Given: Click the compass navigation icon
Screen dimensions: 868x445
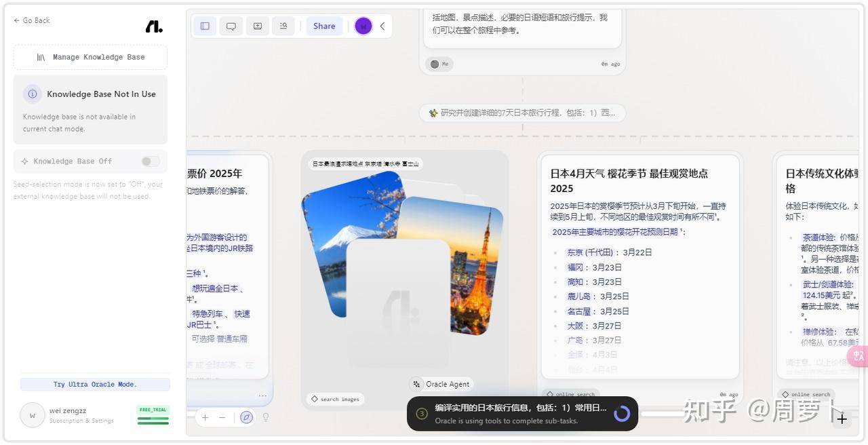Looking at the screenshot, I should point(246,417).
